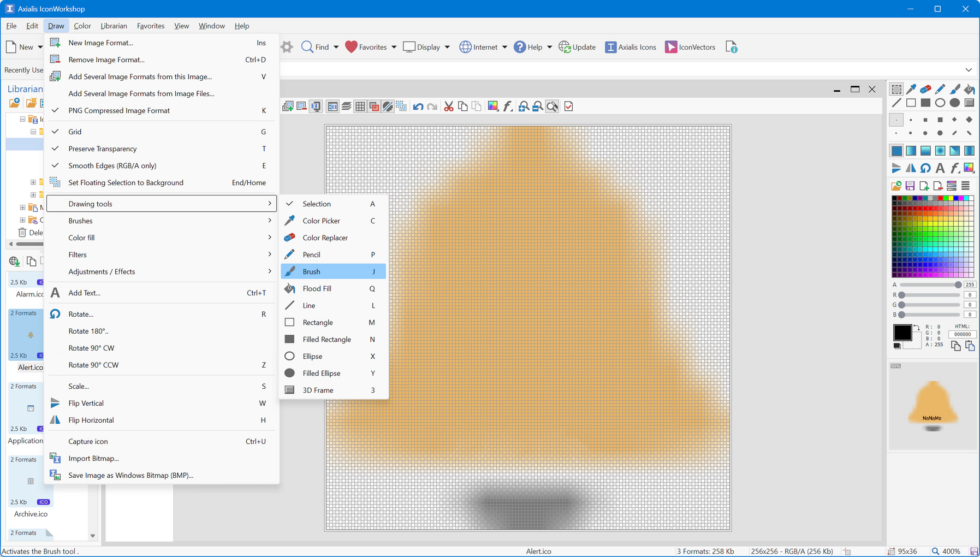This screenshot has height=557, width=980.
Task: Toggle the pixel grid button in editor toolbar
Action: coord(360,106)
